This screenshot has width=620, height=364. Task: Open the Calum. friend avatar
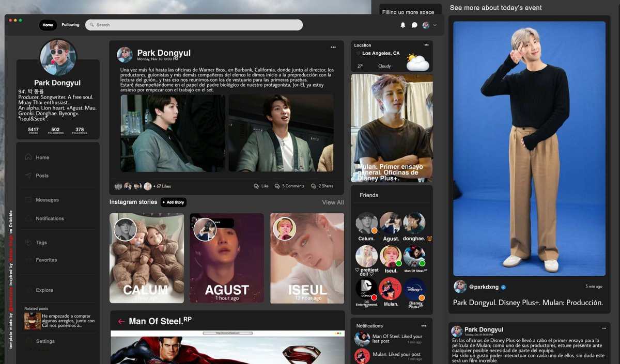(367, 224)
